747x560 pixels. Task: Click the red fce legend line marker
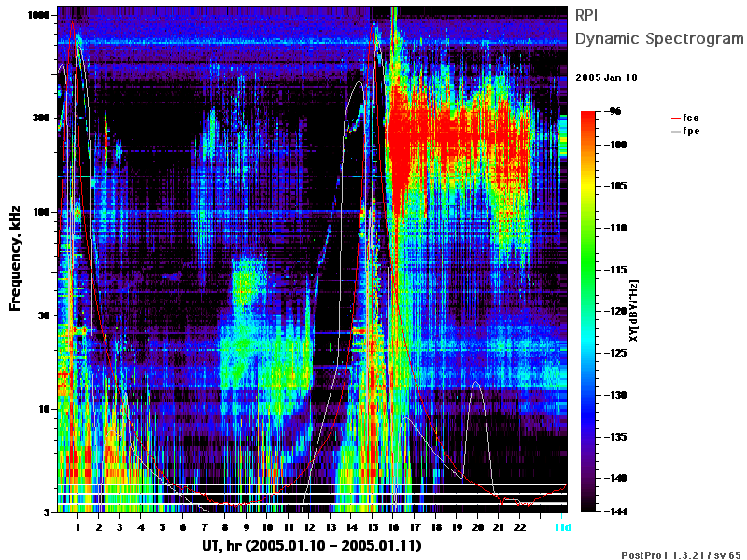676,119
